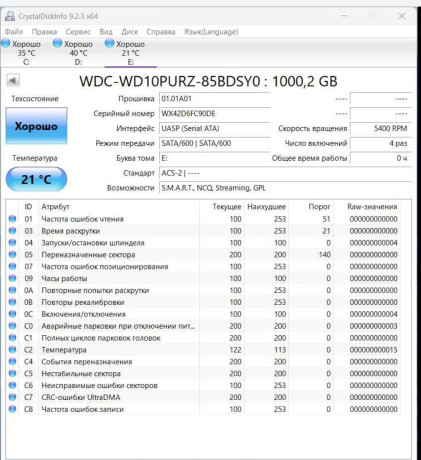Click the features field S.M.A.R.T., NCQ
The height and width of the screenshot is (460, 421).
coord(285,188)
